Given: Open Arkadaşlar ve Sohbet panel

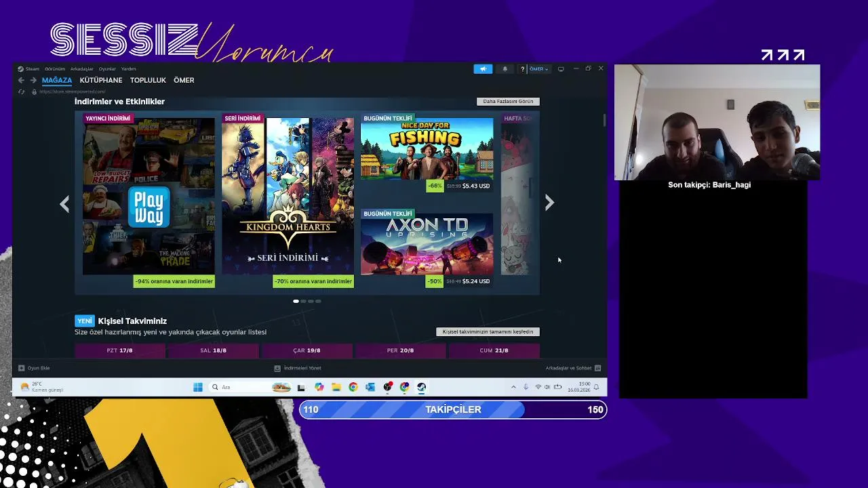Looking at the screenshot, I should point(568,368).
